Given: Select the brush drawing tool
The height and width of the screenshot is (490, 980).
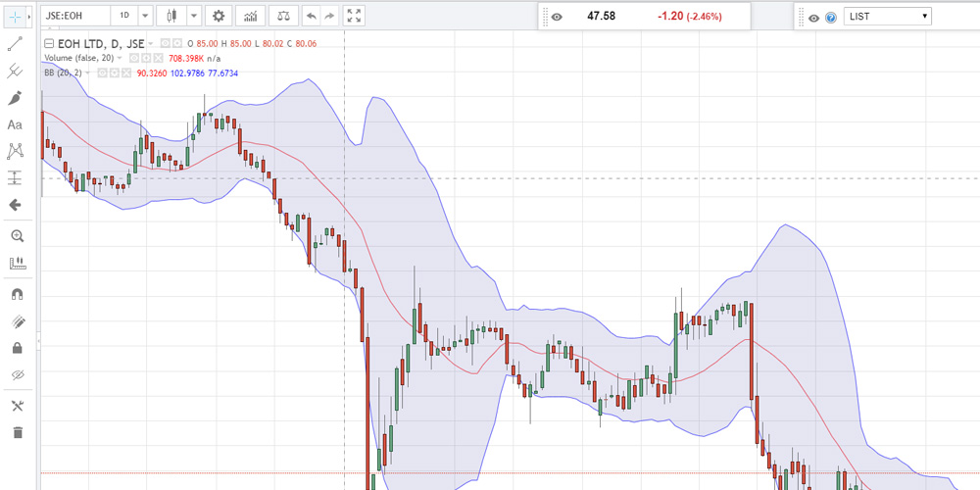Looking at the screenshot, I should (15, 98).
